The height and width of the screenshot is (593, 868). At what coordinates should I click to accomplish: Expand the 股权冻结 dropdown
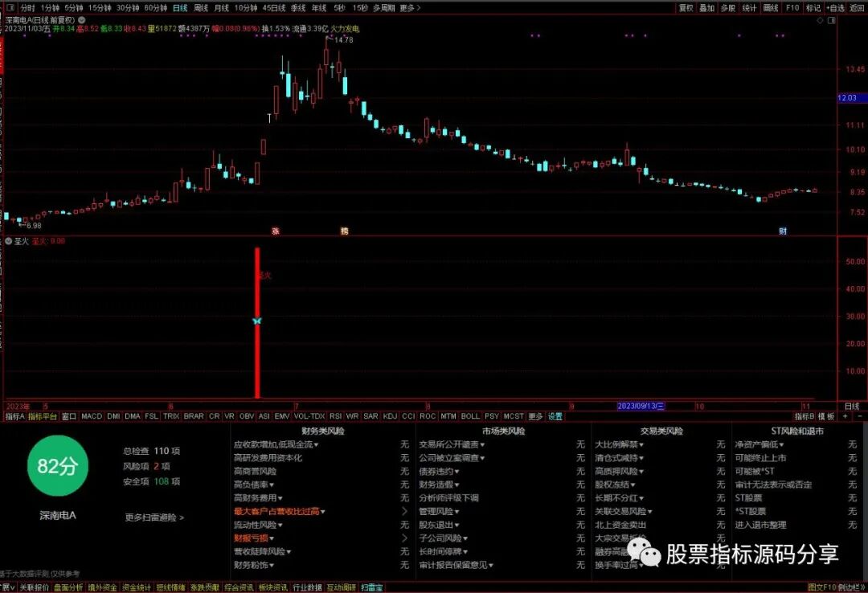coord(615,485)
